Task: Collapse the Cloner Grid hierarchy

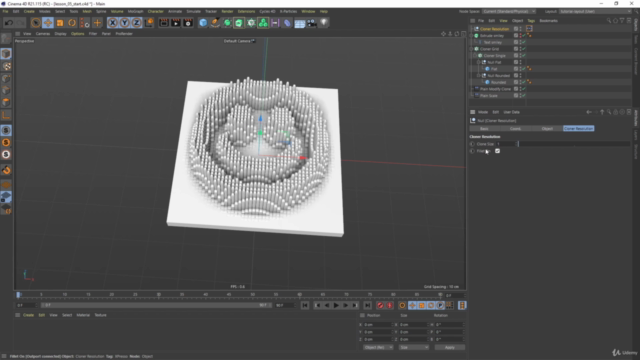Action: tap(471, 49)
